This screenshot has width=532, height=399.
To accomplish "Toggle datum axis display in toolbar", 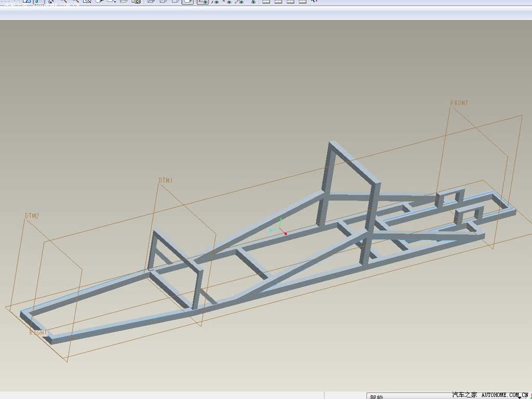I will click(215, 2).
